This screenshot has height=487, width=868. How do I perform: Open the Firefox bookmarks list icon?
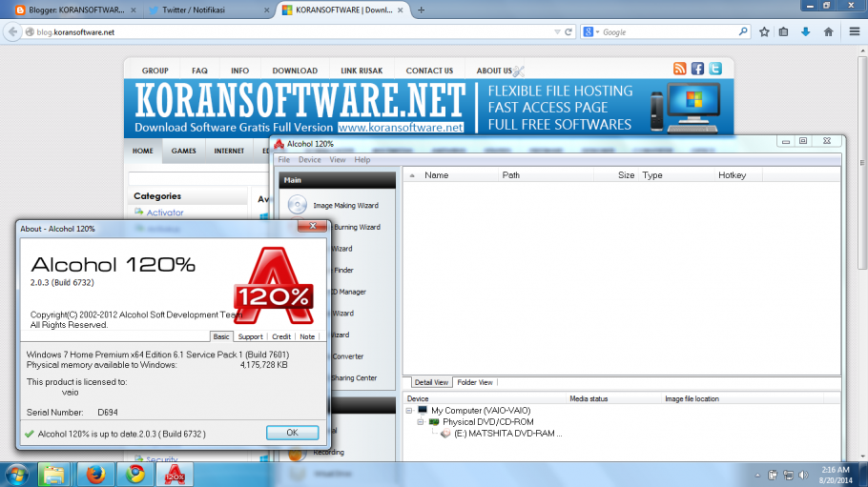[x=783, y=32]
